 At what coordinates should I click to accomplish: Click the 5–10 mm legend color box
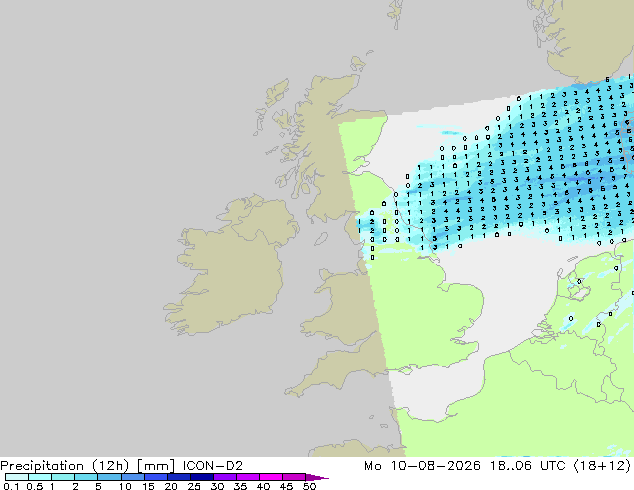point(109,477)
